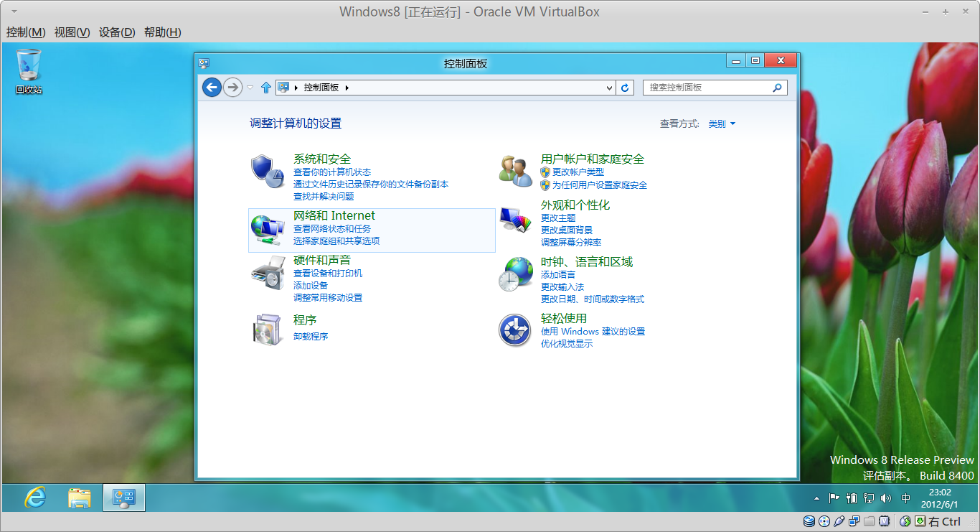Click the 中 input method indicator
The width and height of the screenshot is (980, 532).
click(906, 498)
